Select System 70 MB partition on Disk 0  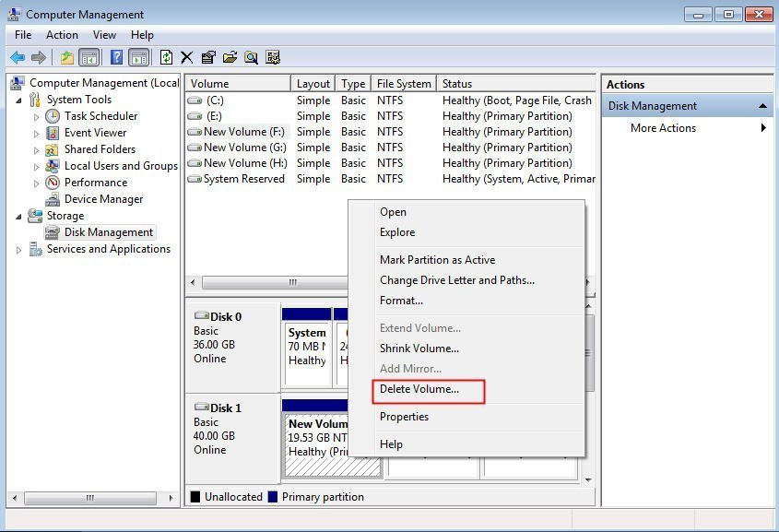[x=307, y=347]
